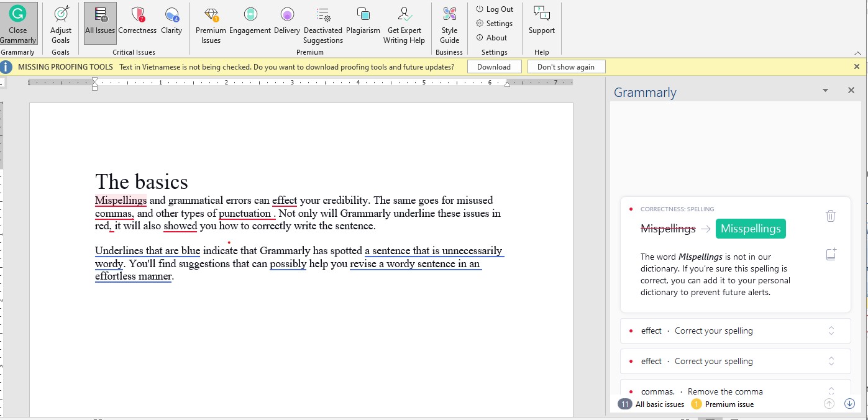The image size is (868, 420).
Task: Open the Business Style Guide
Action: [449, 24]
